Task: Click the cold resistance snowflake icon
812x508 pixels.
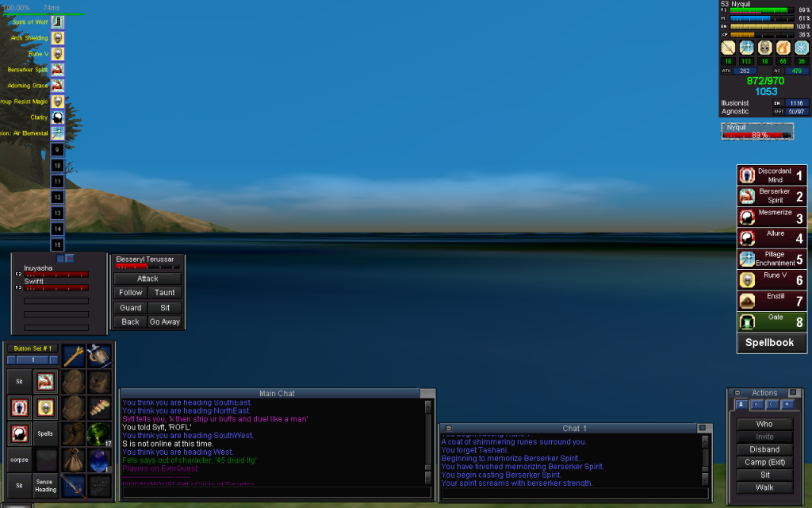Action: pyautogui.click(x=801, y=48)
